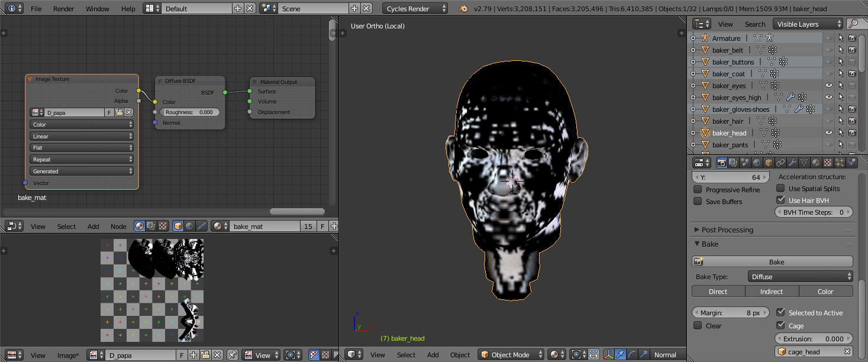Click the outliner search magnifier icon
The width and height of the screenshot is (868, 362).
click(x=854, y=24)
